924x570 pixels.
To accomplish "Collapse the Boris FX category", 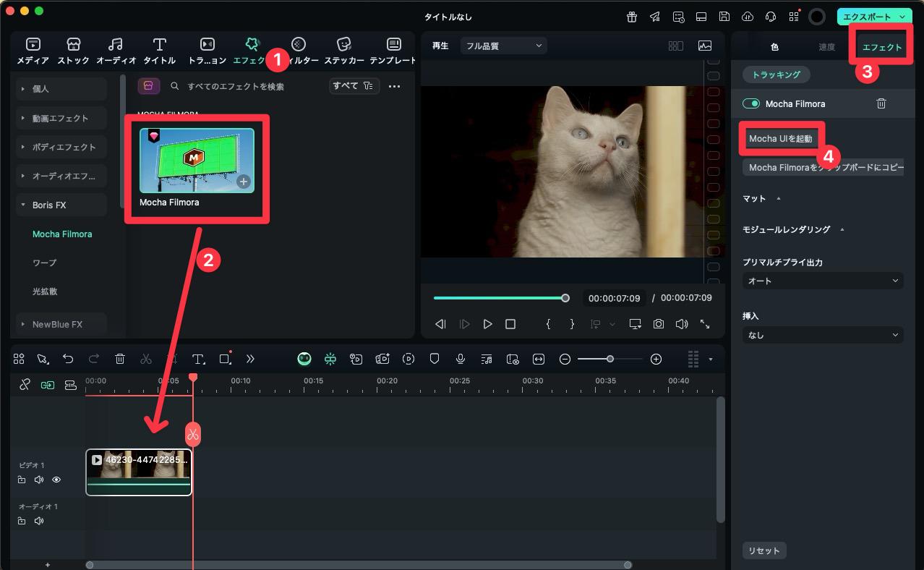I will click(61, 205).
